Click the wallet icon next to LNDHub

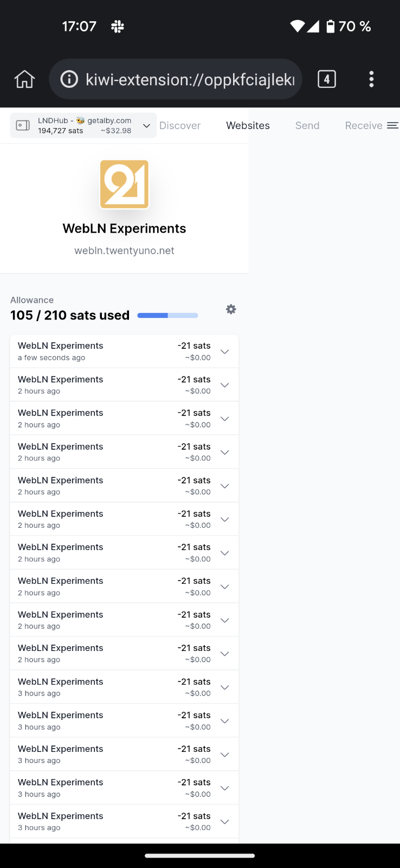click(22, 125)
